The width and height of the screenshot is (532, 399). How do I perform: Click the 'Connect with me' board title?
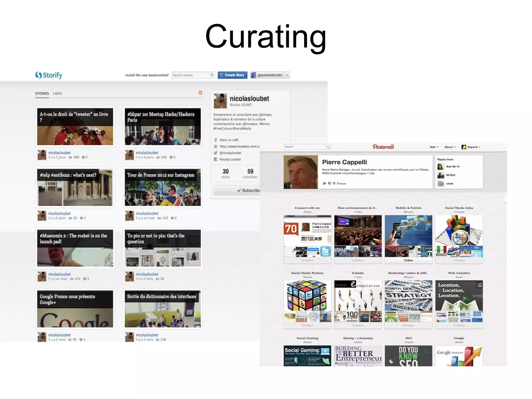pos(307,208)
